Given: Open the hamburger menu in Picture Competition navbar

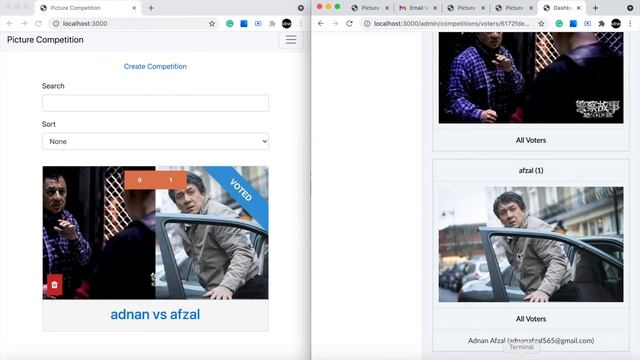Looking at the screenshot, I should [291, 40].
